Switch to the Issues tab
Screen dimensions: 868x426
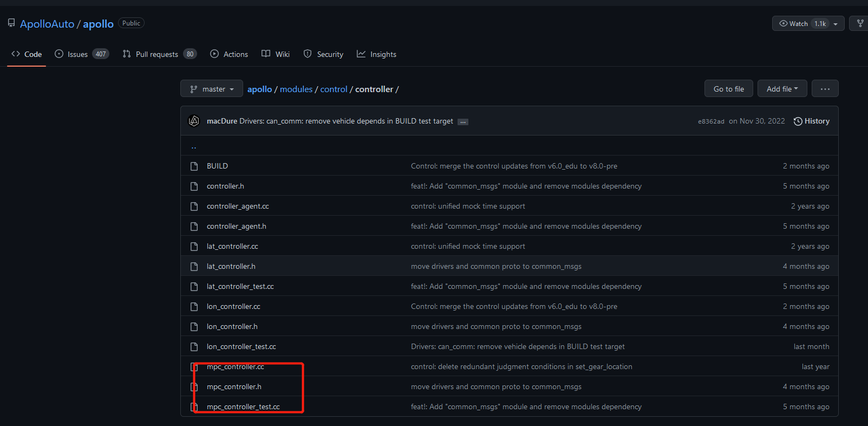click(x=82, y=54)
